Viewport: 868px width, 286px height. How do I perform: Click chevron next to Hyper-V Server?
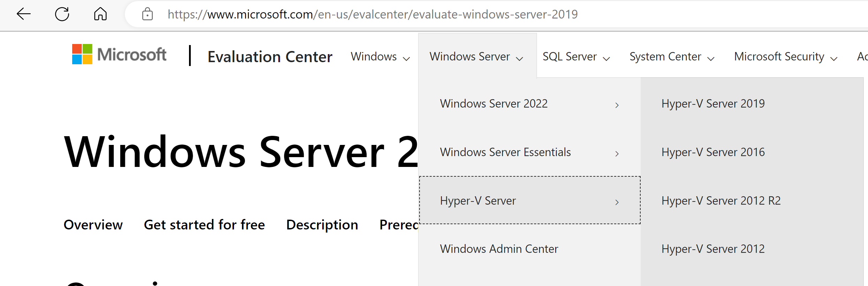point(617,202)
